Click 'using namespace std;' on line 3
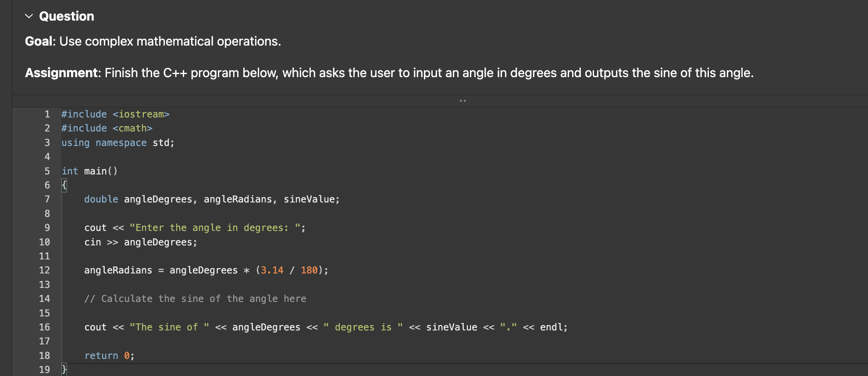This screenshot has width=868, height=376. coord(118,142)
